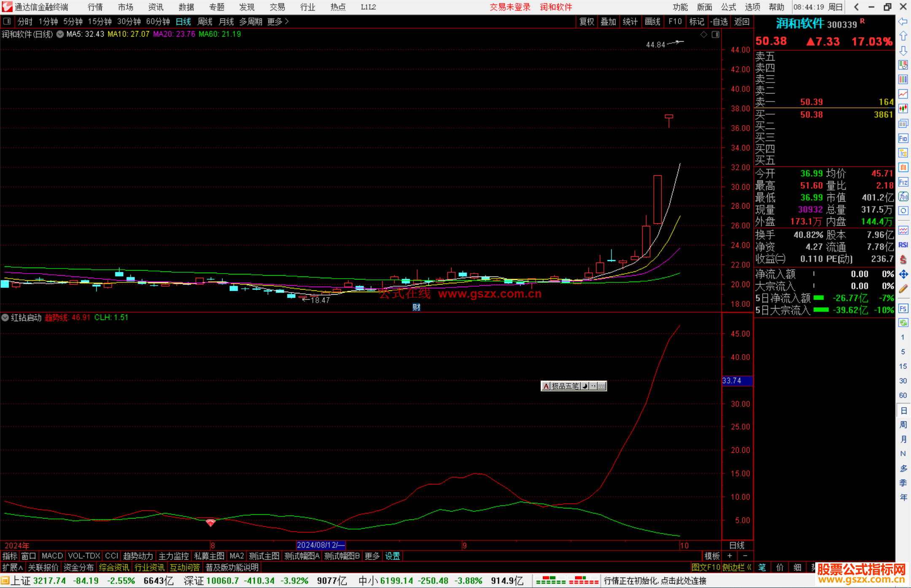
Task: Open the 行情 menu
Action: [x=95, y=7]
